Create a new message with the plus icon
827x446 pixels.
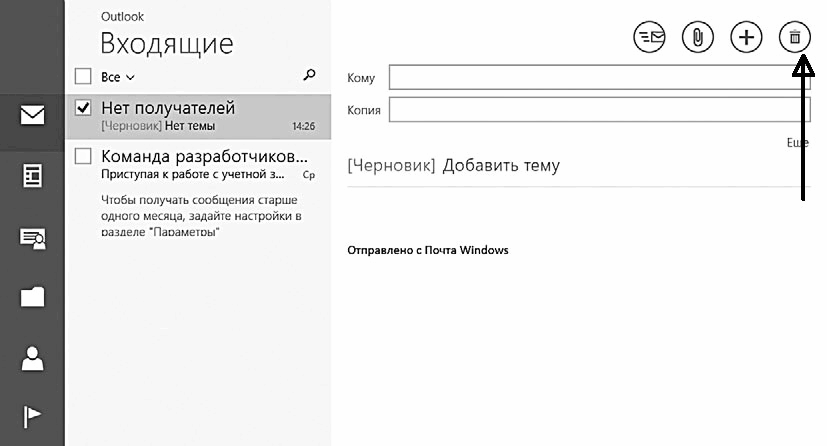(x=746, y=37)
